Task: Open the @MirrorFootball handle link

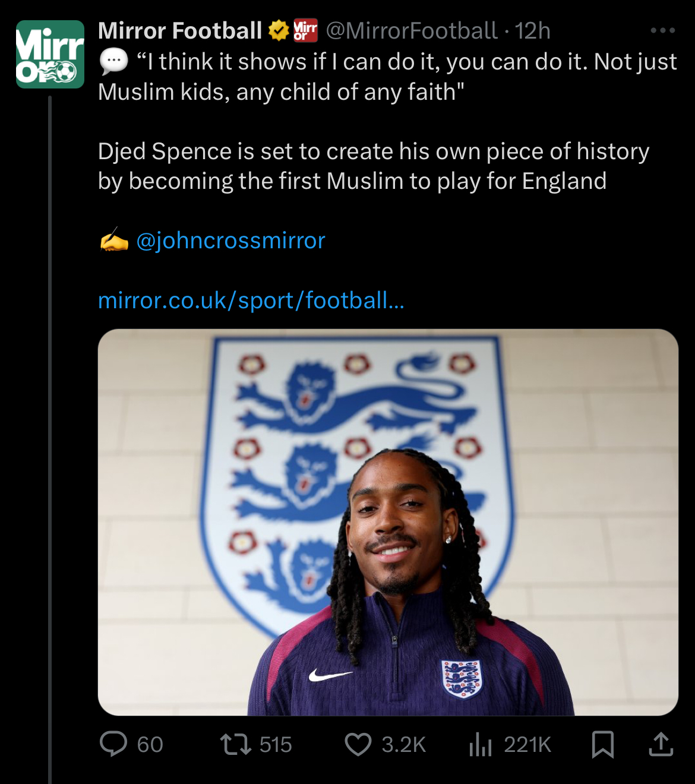Action: (412, 31)
